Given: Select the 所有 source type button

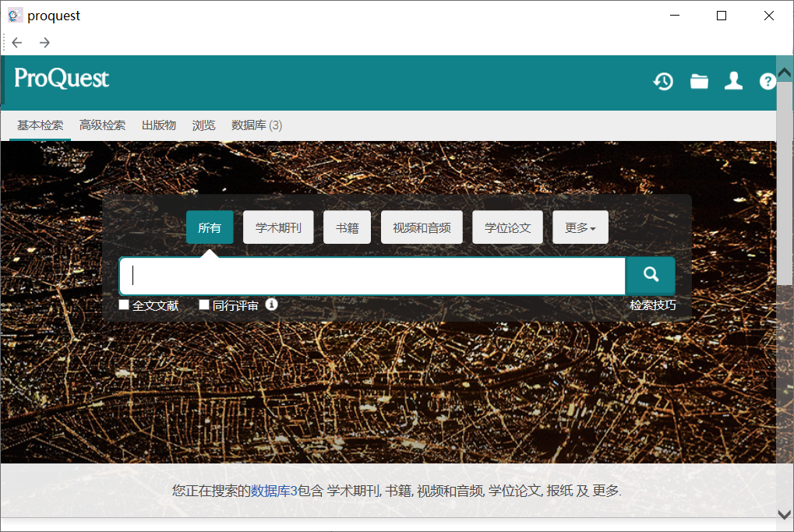Looking at the screenshot, I should click(210, 227).
